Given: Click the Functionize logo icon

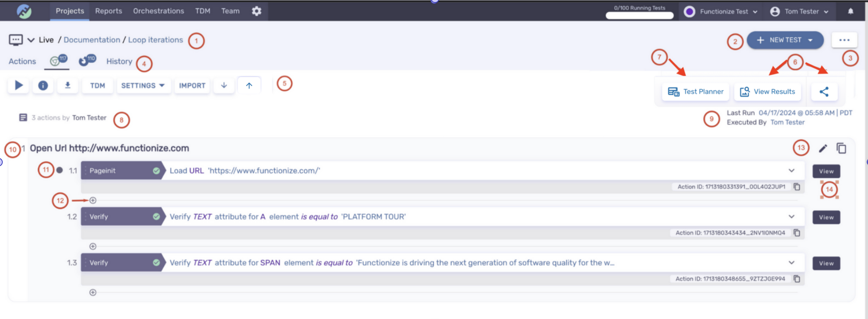Looking at the screenshot, I should coord(24,11).
